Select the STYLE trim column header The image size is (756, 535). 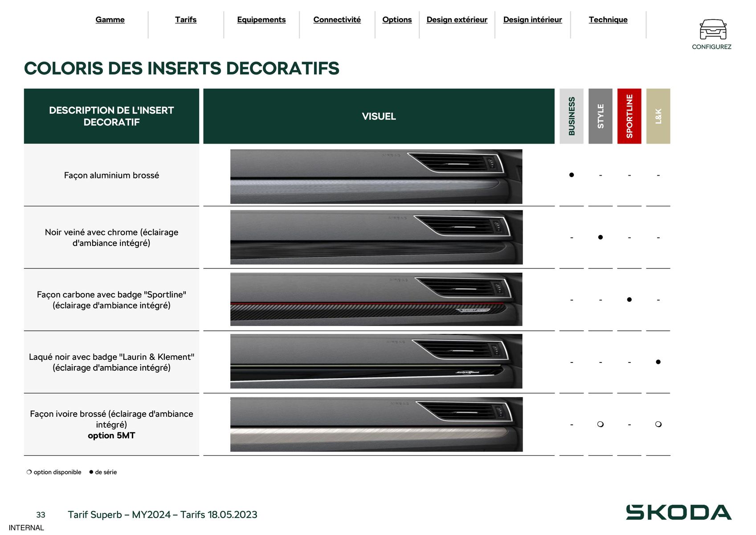(601, 116)
